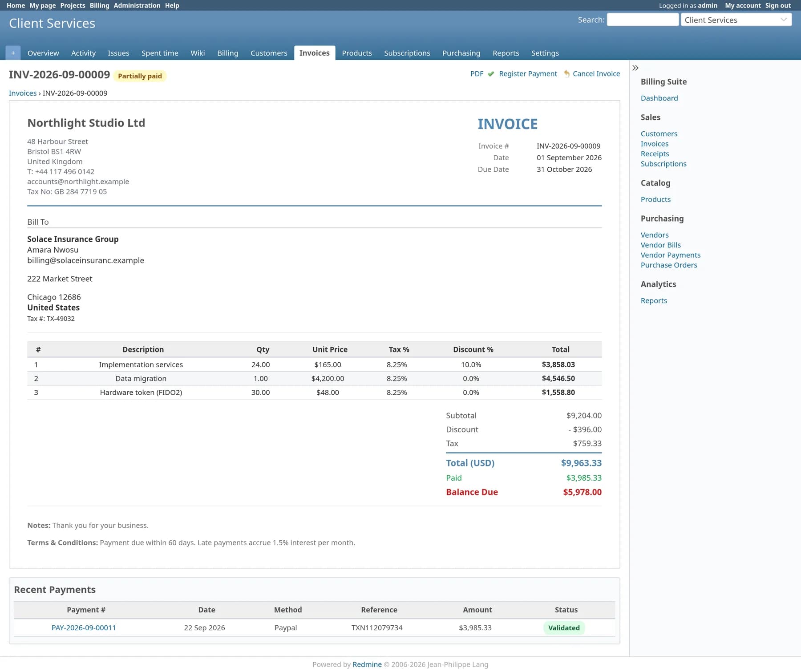This screenshot has width=801, height=672.
Task: Go to the Reports tab
Action: pyautogui.click(x=506, y=53)
